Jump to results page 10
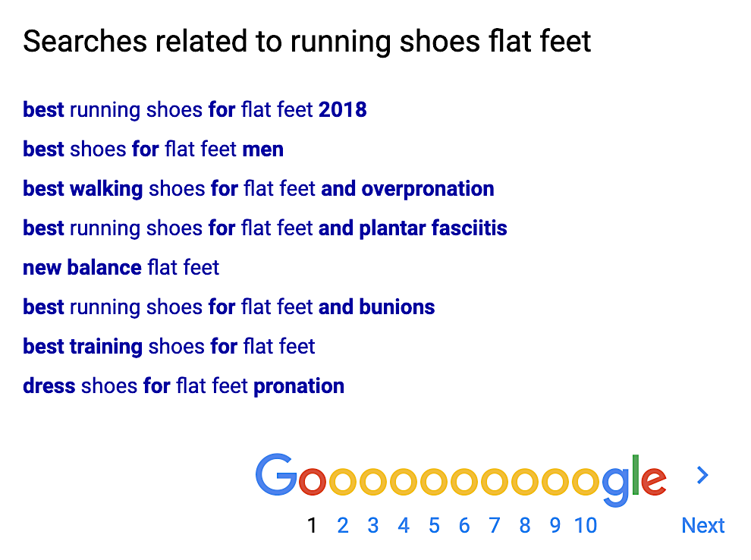751x560 pixels. click(586, 526)
